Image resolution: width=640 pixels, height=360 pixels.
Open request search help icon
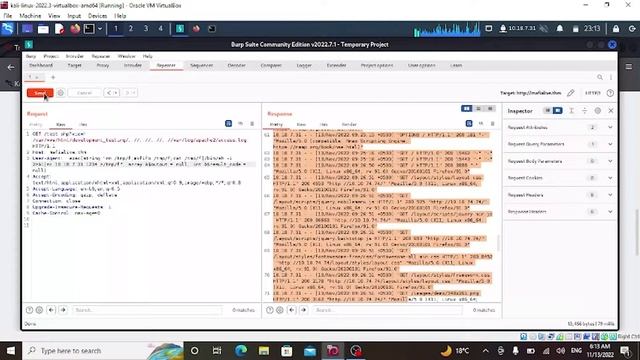coord(29,310)
